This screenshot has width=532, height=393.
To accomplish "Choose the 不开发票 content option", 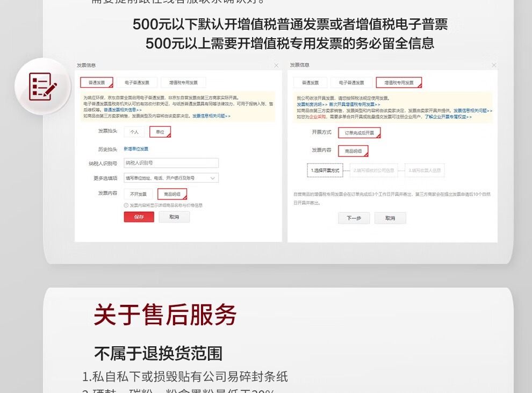I will pyautogui.click(x=139, y=194).
